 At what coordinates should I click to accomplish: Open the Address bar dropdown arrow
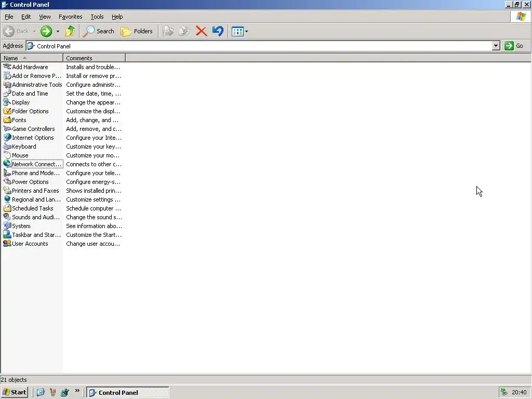click(496, 46)
